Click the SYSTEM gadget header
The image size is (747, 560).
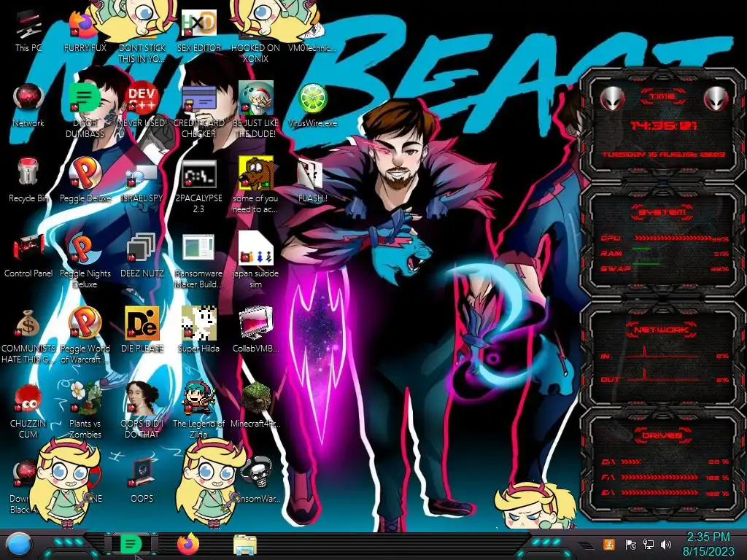coord(662,212)
